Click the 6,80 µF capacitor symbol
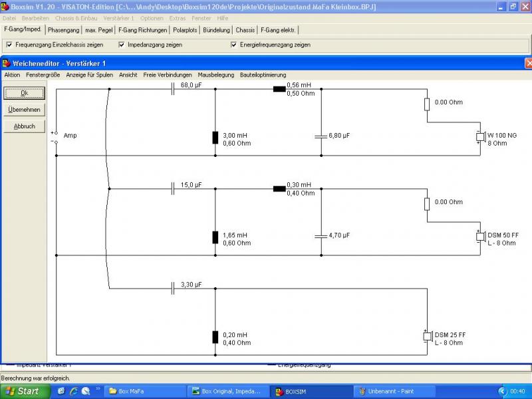 point(321,136)
